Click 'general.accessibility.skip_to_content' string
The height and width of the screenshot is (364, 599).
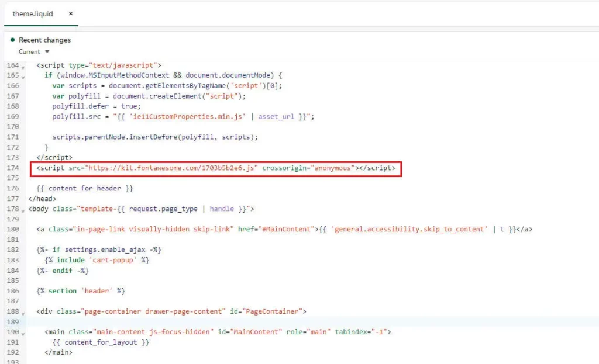[x=409, y=229]
